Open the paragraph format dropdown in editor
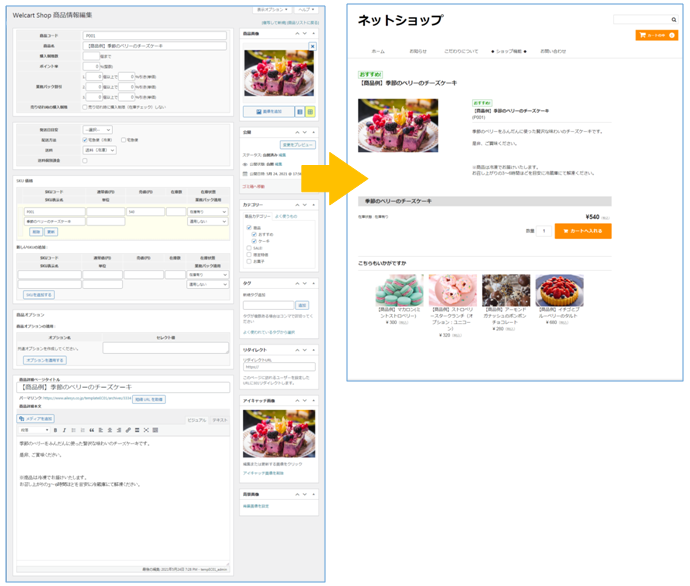The width and height of the screenshot is (690, 586). (x=33, y=430)
